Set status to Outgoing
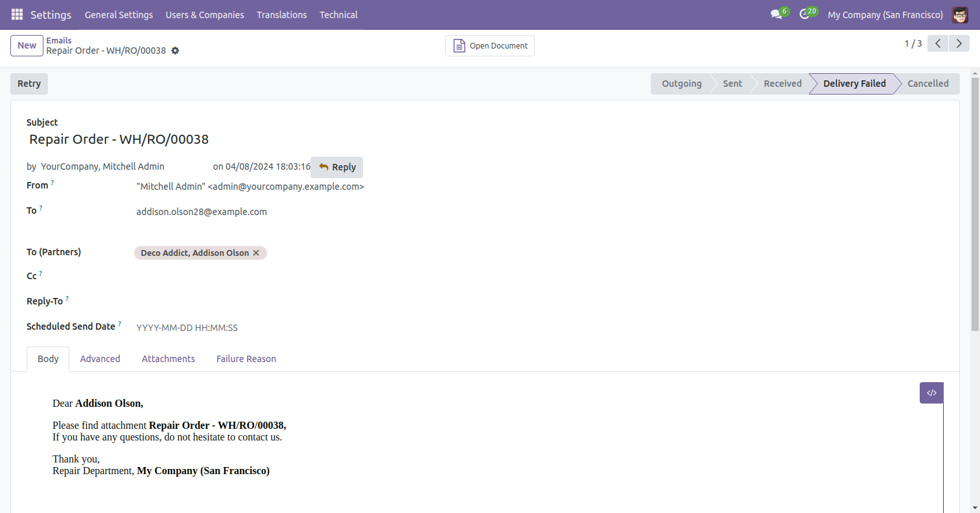This screenshot has height=513, width=980. 681,84
